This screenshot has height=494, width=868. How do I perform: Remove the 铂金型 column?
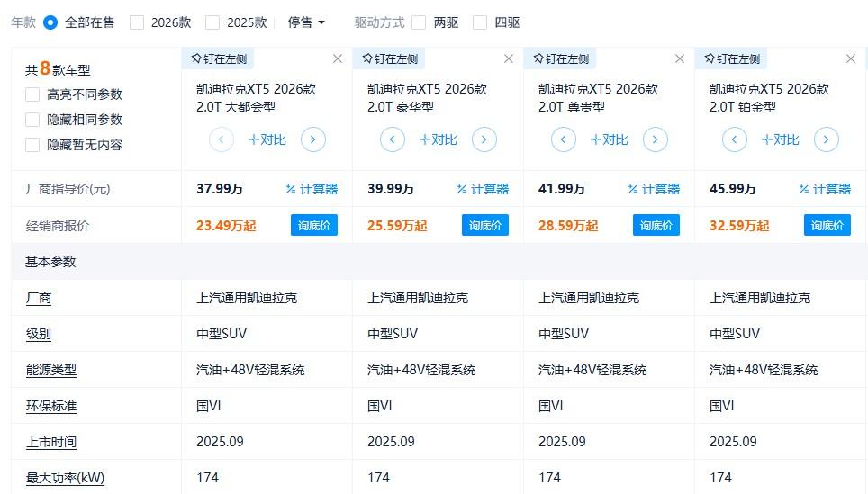click(851, 58)
